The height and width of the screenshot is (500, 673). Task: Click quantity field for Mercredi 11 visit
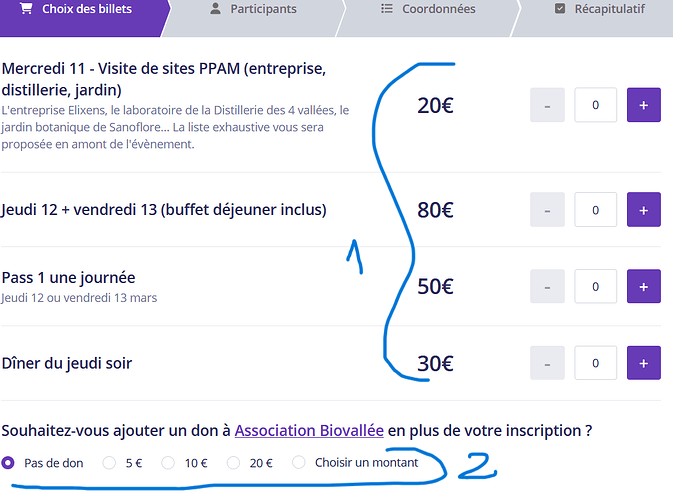(595, 105)
